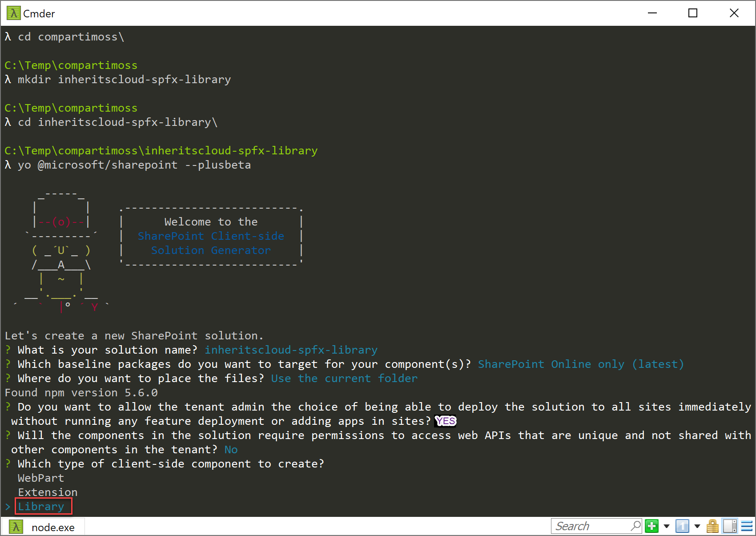
Task: Click the 'yo @microsoft/sharepoint --plusbeta' command
Action: (134, 165)
